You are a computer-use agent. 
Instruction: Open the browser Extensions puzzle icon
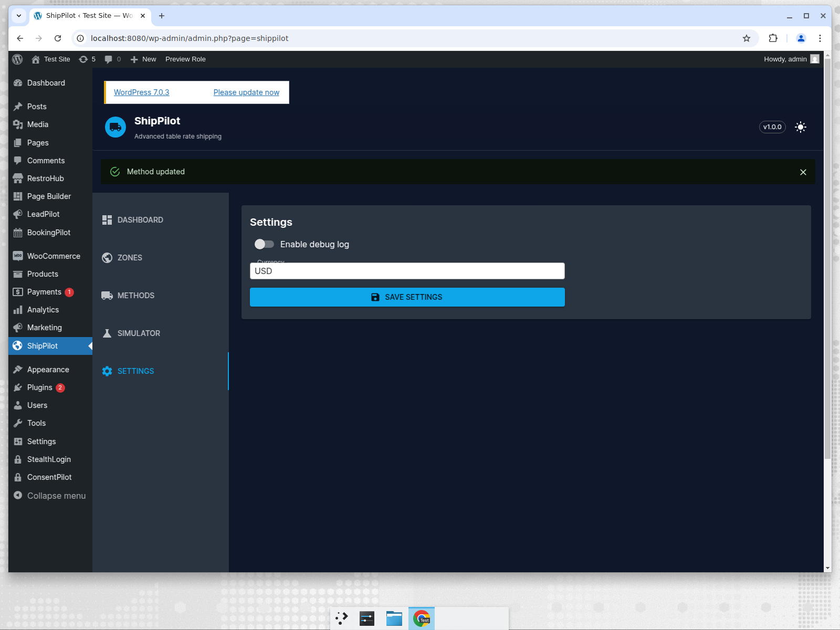point(773,38)
